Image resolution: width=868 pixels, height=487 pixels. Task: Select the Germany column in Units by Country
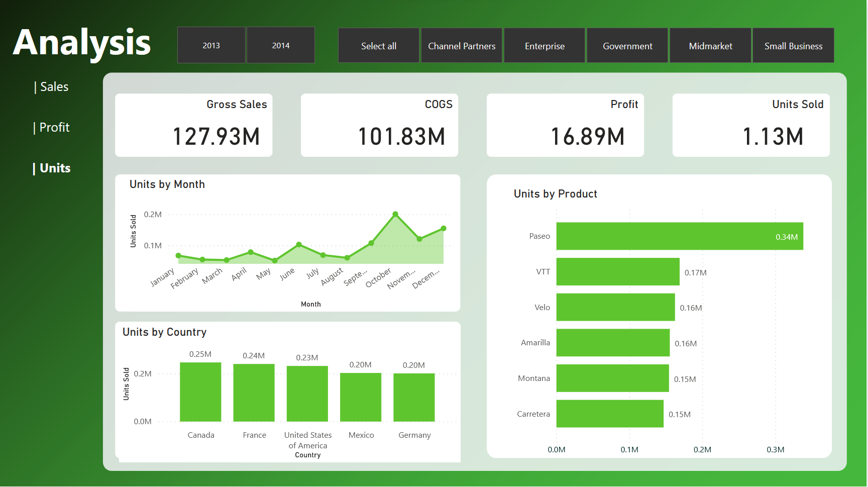coord(414,397)
